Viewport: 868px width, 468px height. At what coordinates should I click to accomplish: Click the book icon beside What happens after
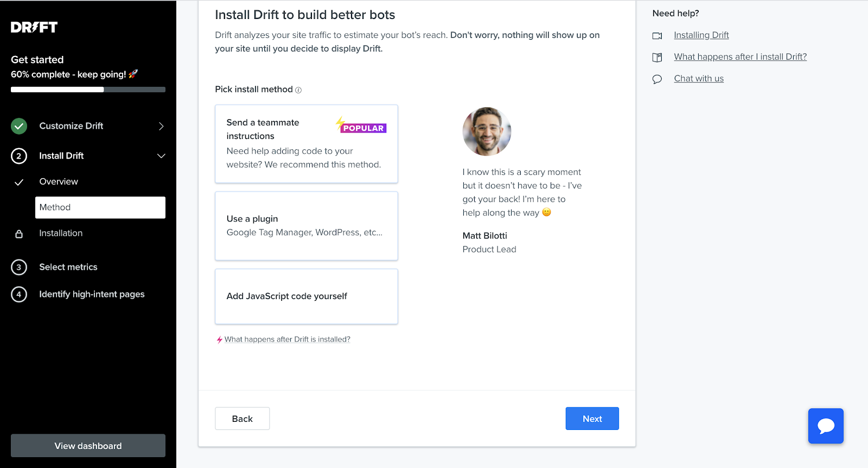[x=657, y=57]
